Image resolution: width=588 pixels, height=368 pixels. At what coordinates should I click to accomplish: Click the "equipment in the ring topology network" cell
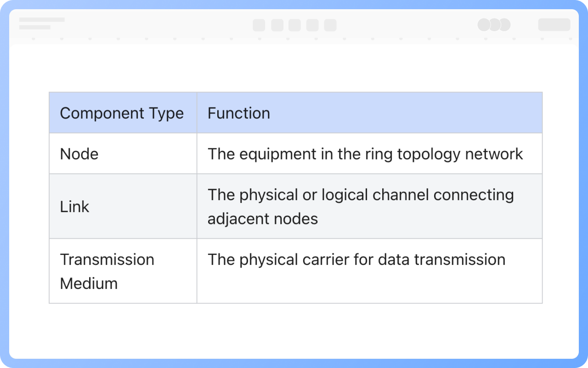pos(365,154)
